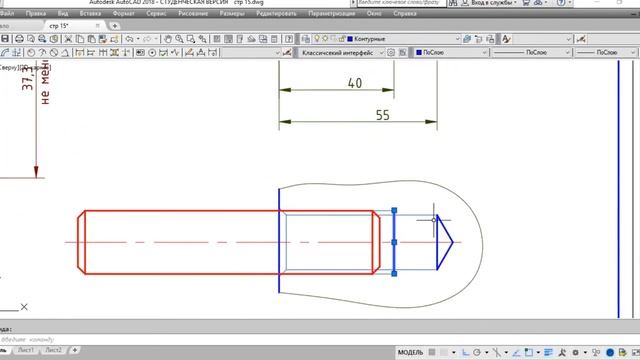The width and height of the screenshot is (640, 360).
Task: Toggle object snap in status bar
Action: coord(529,352)
